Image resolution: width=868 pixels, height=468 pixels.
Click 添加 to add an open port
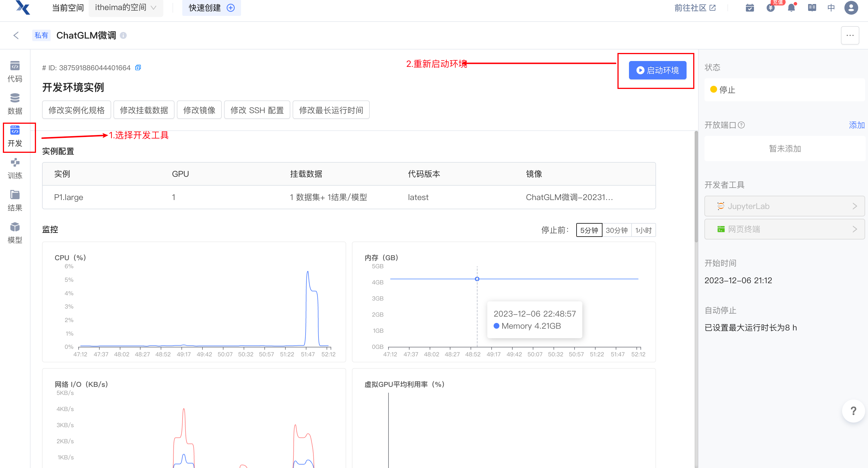pyautogui.click(x=856, y=125)
